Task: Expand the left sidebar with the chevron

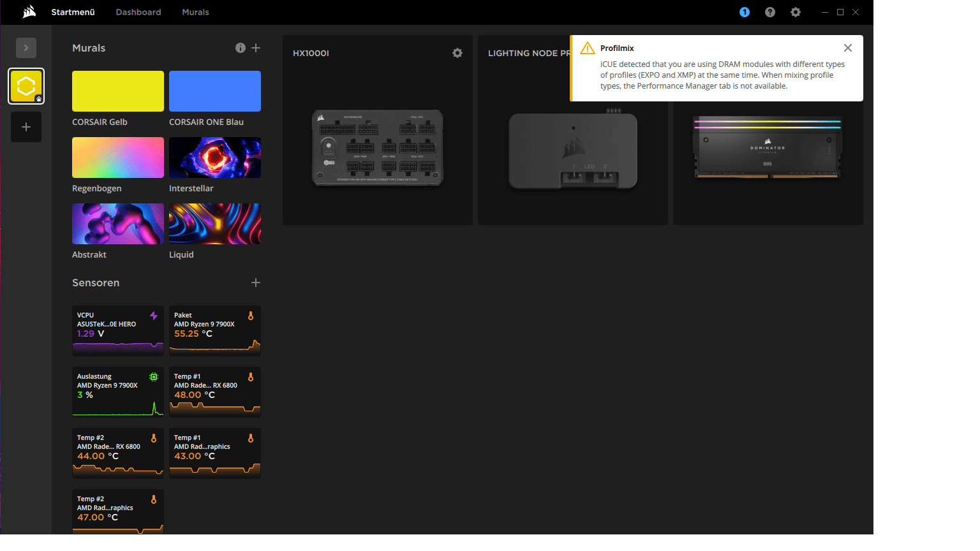Action: point(26,48)
